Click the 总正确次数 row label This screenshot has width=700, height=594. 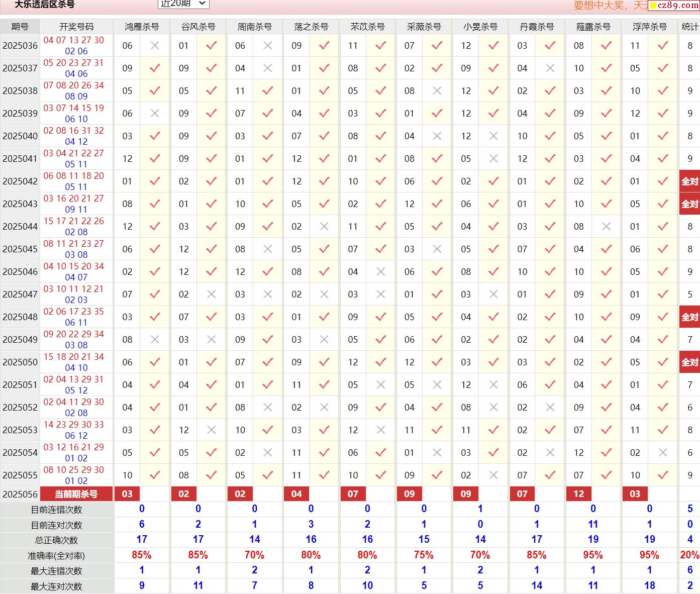click(56, 540)
